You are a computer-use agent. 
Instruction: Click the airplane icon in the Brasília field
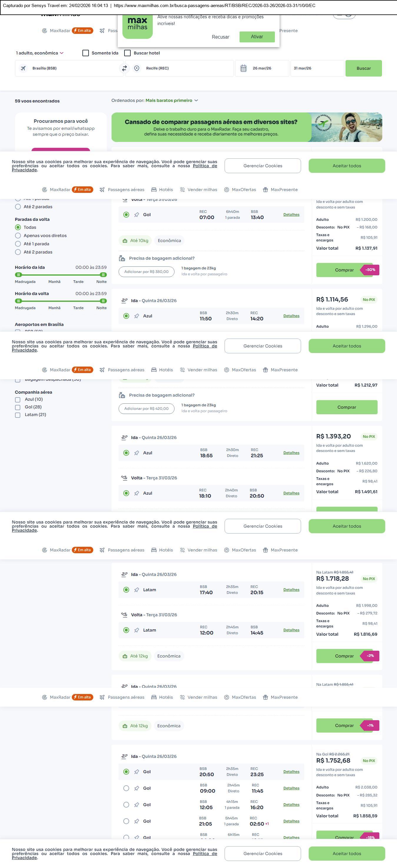coord(23,68)
